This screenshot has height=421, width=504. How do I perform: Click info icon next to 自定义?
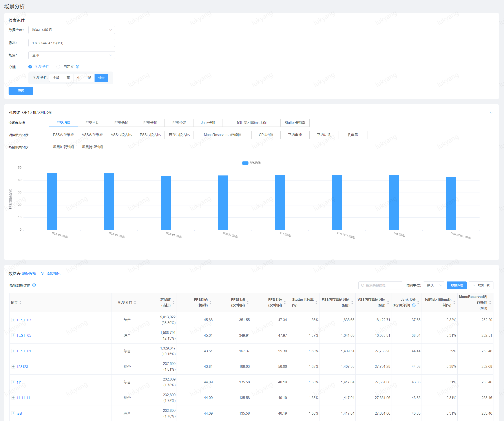click(x=78, y=67)
